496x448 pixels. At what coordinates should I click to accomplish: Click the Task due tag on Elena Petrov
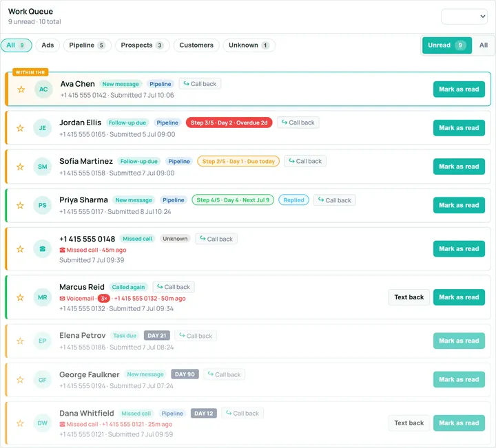pos(125,336)
